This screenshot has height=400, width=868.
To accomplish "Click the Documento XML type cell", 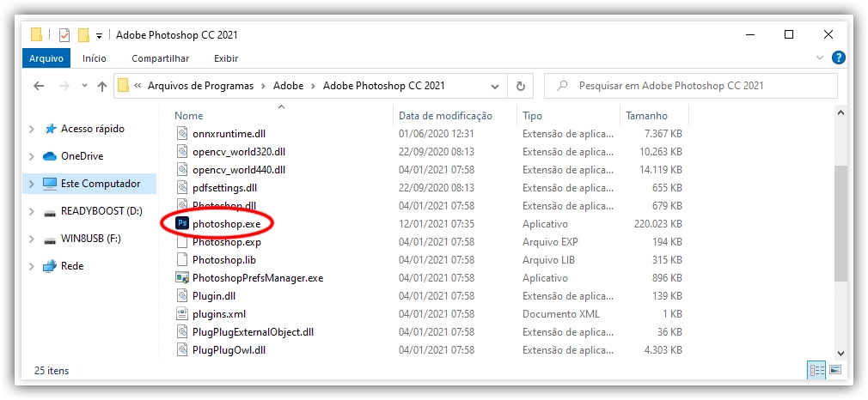I will [561, 313].
